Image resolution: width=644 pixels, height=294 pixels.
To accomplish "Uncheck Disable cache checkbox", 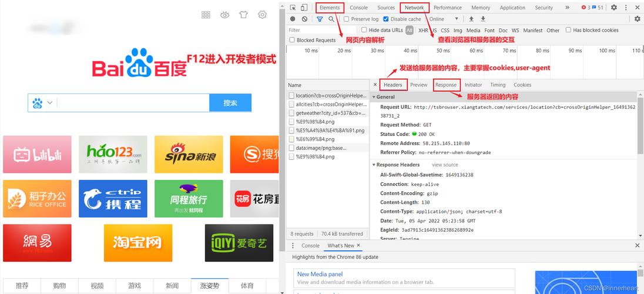I will click(x=385, y=19).
